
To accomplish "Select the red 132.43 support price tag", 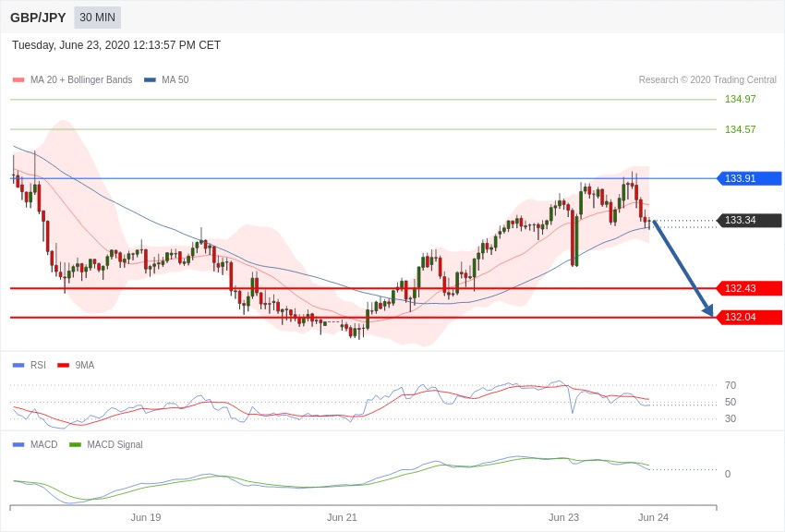I will coord(749,288).
